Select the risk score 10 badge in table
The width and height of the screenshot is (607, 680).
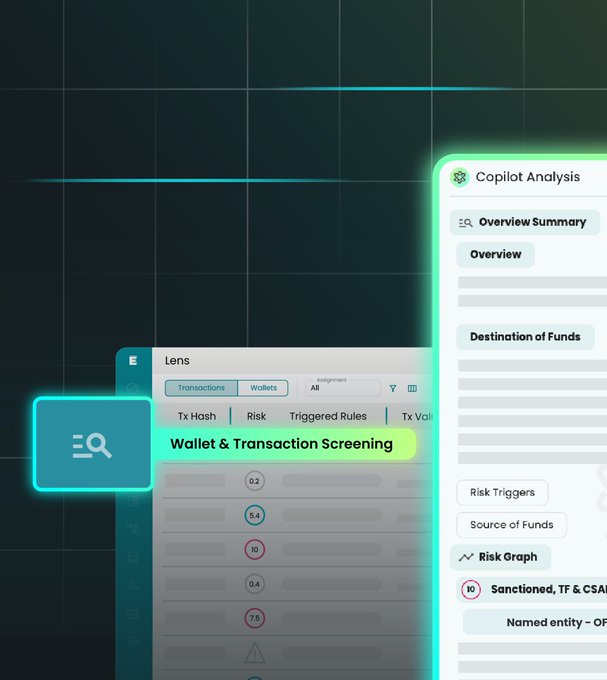(x=255, y=549)
